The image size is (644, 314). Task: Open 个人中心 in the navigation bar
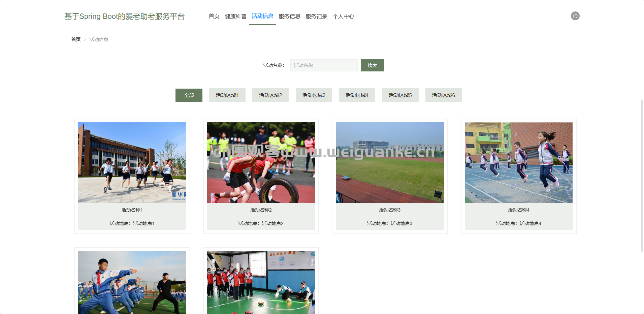point(343,16)
